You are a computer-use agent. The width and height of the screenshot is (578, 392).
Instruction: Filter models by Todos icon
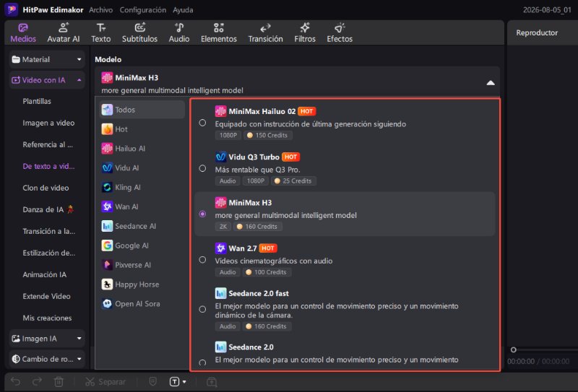107,110
